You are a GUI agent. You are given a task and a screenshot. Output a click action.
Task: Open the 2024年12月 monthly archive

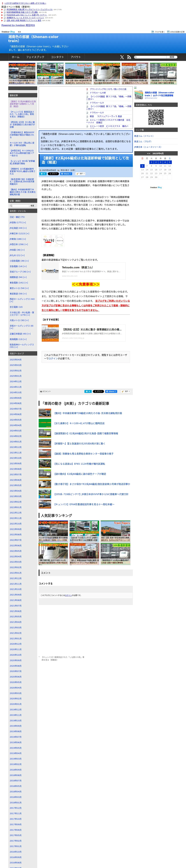(x=15, y=381)
